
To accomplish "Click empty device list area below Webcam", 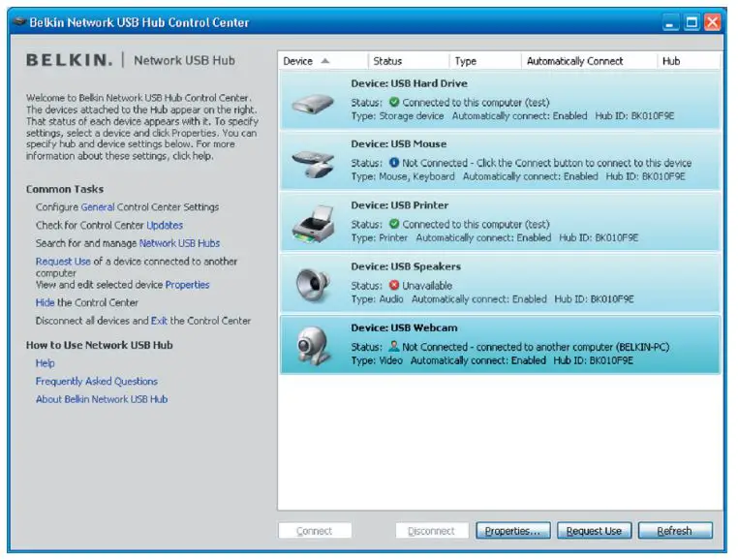I will 500,443.
